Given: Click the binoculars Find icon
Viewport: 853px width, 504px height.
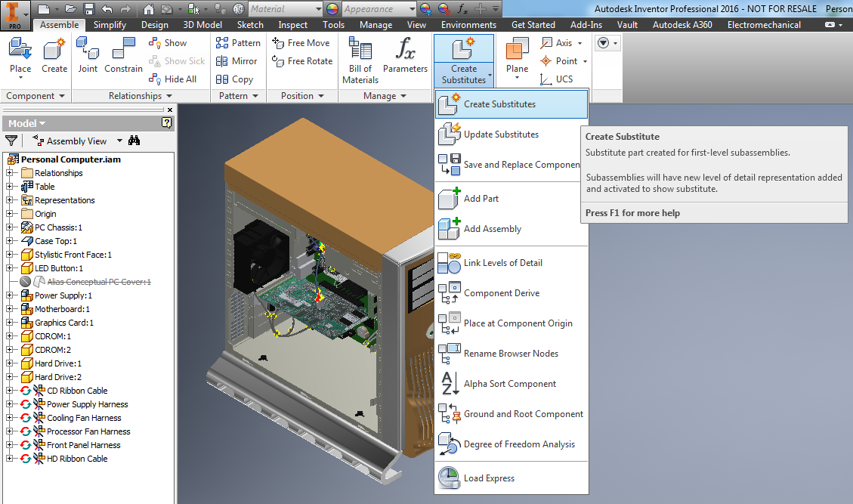Looking at the screenshot, I should tap(134, 141).
